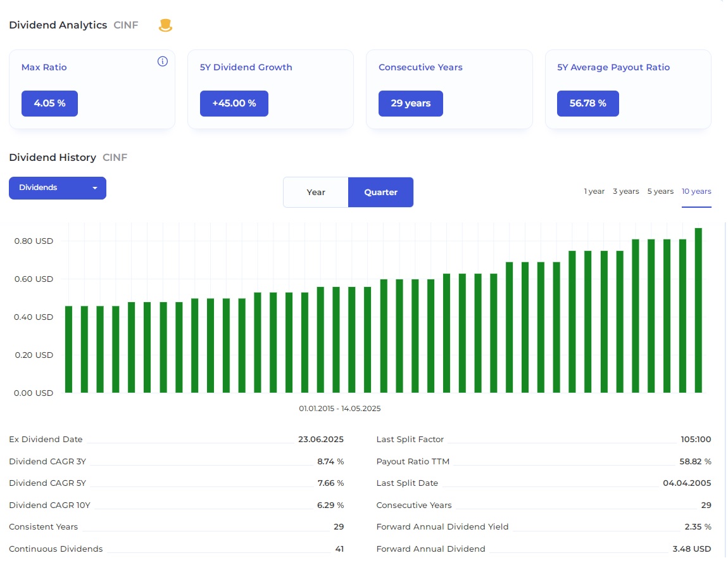Image resolution: width=728 pixels, height=572 pixels.
Task: Click the 0.20 USD axis label
Action: (34, 355)
